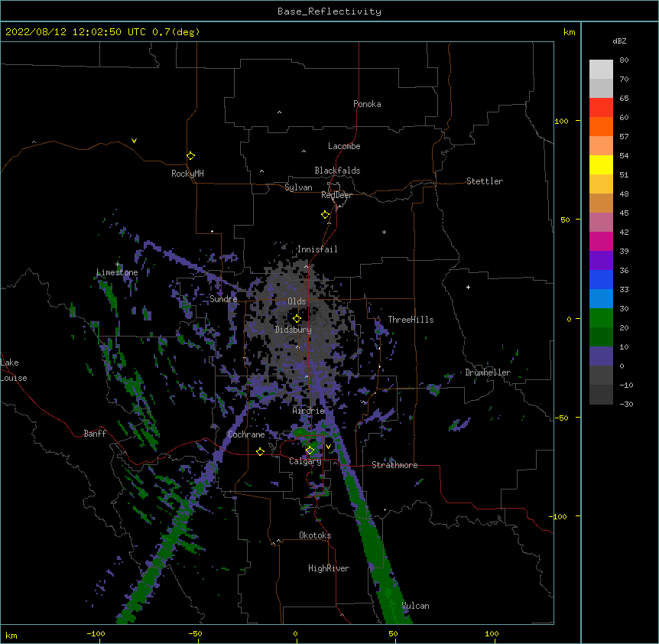Click the yellow 54 dBZ legend swatch
Screen dimensions: 659x644
601,164
